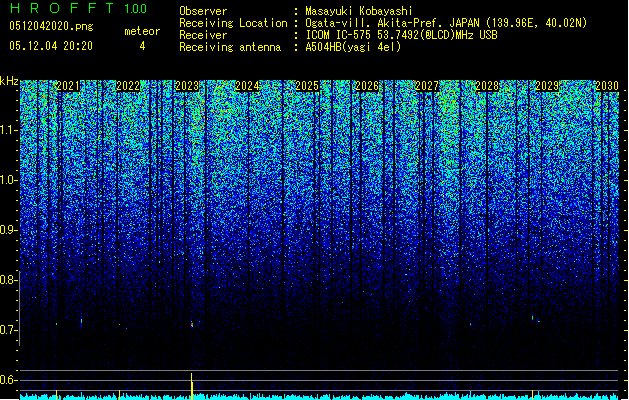
Task: Click the A504HB(yagi 4el) antenna text
Action: [353, 47]
